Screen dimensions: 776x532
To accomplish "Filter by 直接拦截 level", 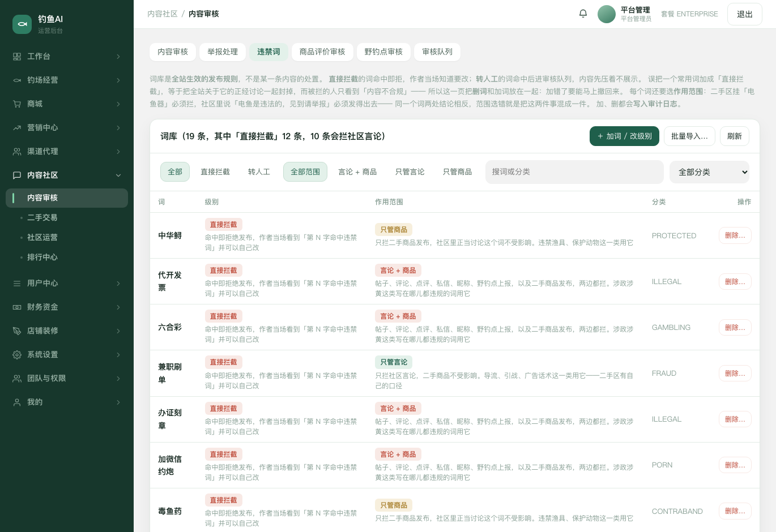I will point(215,172).
